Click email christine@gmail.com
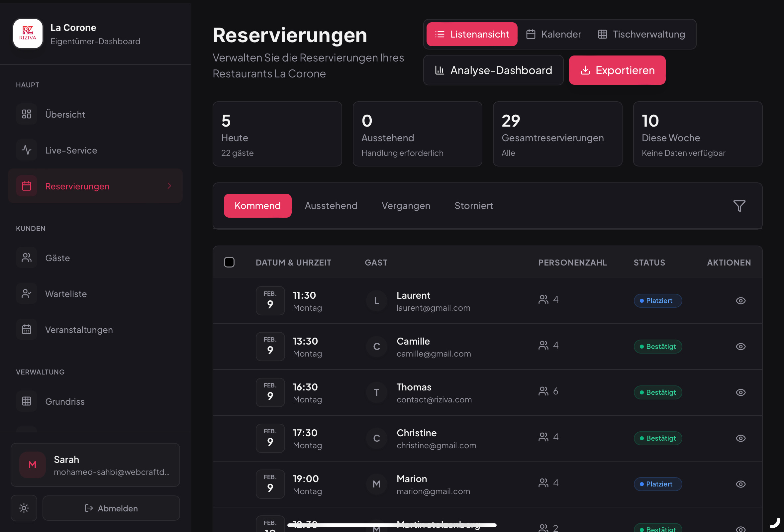This screenshot has width=784, height=532. tap(437, 445)
